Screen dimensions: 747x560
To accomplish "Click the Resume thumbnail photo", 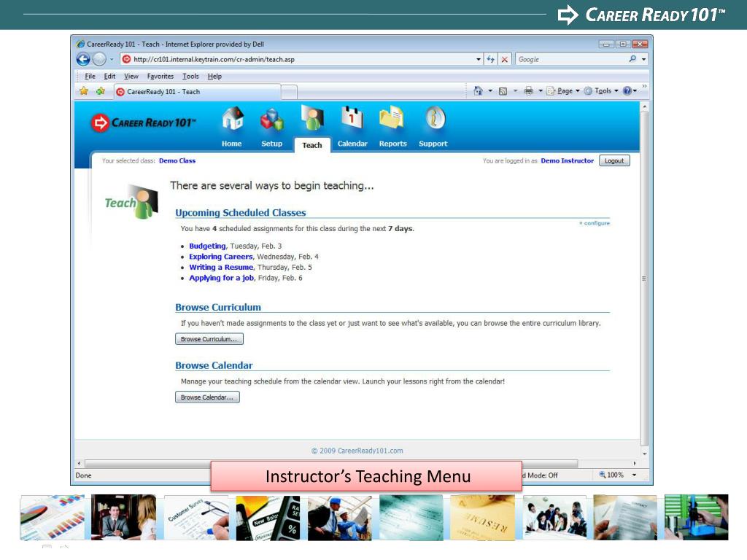I will [483, 517].
